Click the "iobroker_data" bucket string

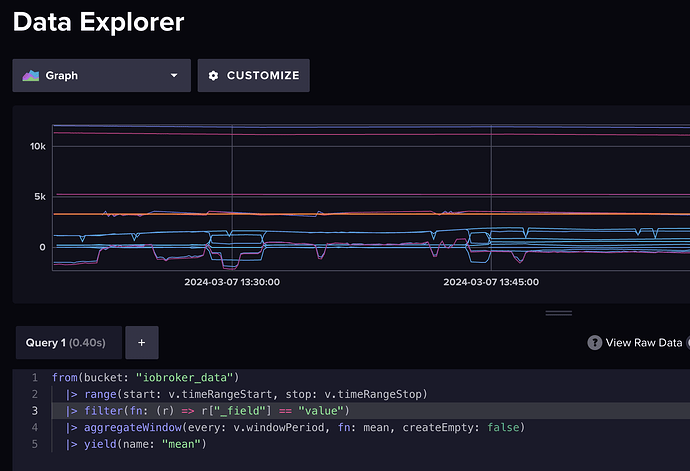tap(188, 377)
